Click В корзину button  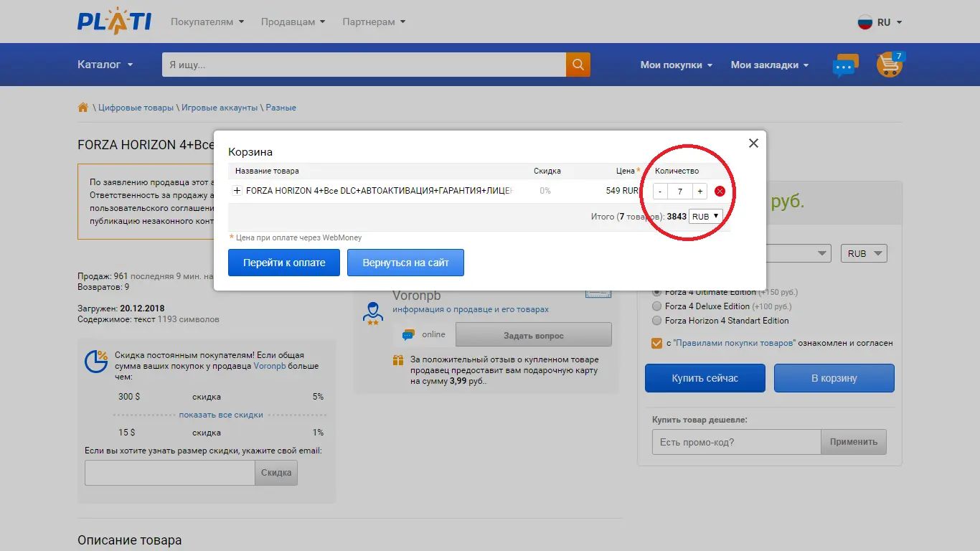tap(834, 378)
